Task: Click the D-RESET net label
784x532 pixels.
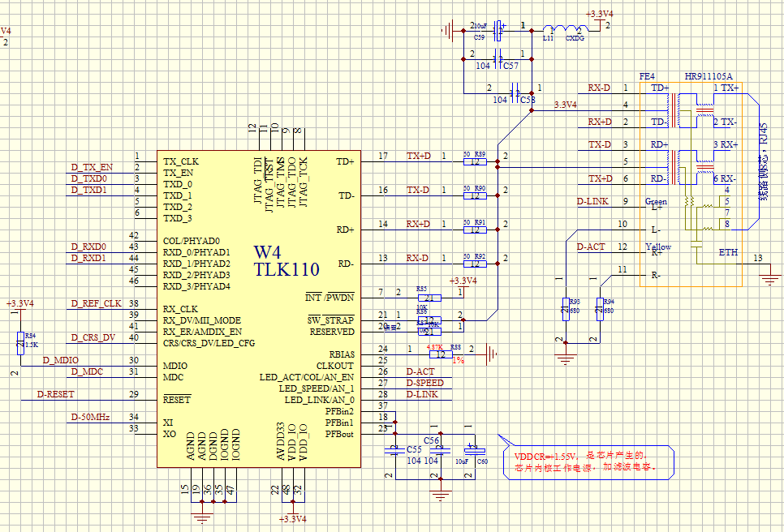Action: (x=55, y=394)
